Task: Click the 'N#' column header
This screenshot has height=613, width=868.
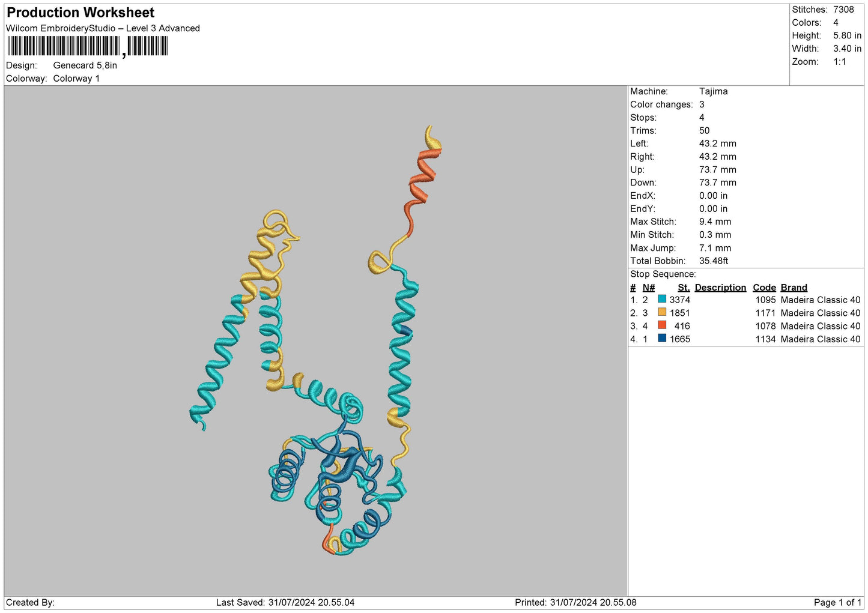Action: tap(649, 288)
